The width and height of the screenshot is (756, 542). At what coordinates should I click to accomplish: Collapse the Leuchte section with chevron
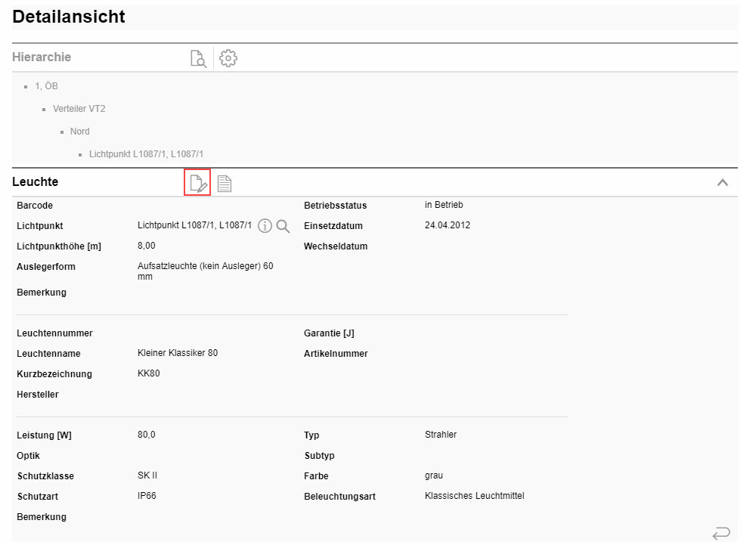(722, 182)
